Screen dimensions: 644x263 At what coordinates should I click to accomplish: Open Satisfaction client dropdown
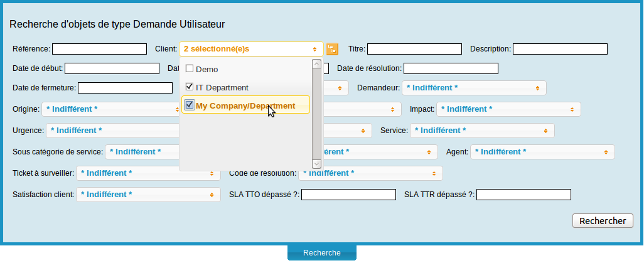pyautogui.click(x=148, y=195)
